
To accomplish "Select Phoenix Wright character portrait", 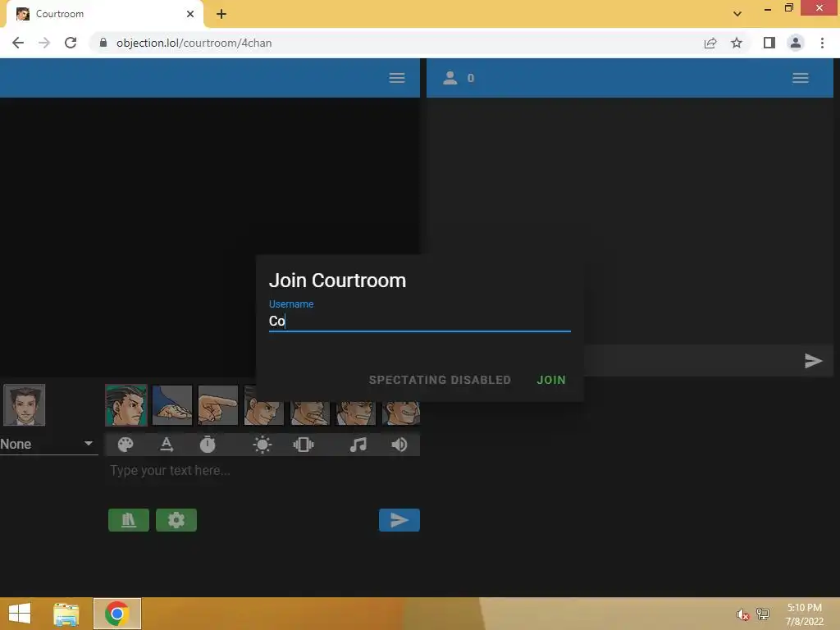I will [x=25, y=405].
